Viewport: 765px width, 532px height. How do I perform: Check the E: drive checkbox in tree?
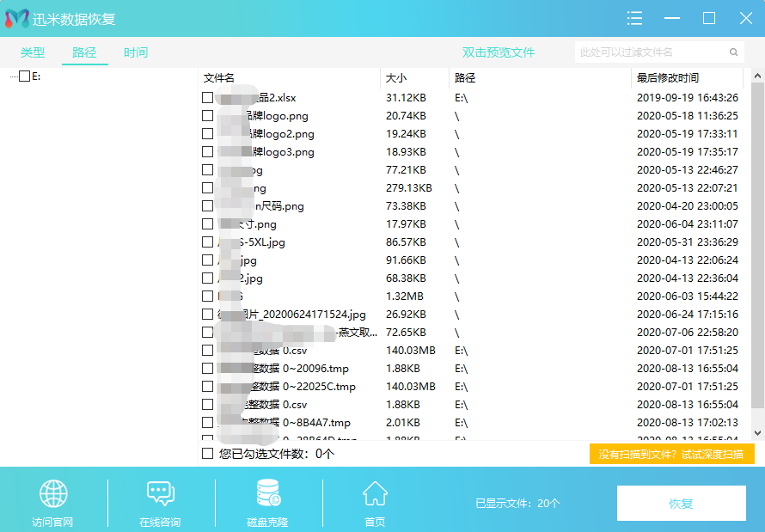pyautogui.click(x=24, y=76)
